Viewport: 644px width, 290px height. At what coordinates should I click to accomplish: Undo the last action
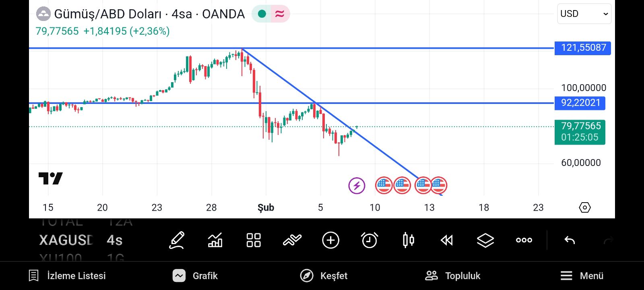(570, 240)
